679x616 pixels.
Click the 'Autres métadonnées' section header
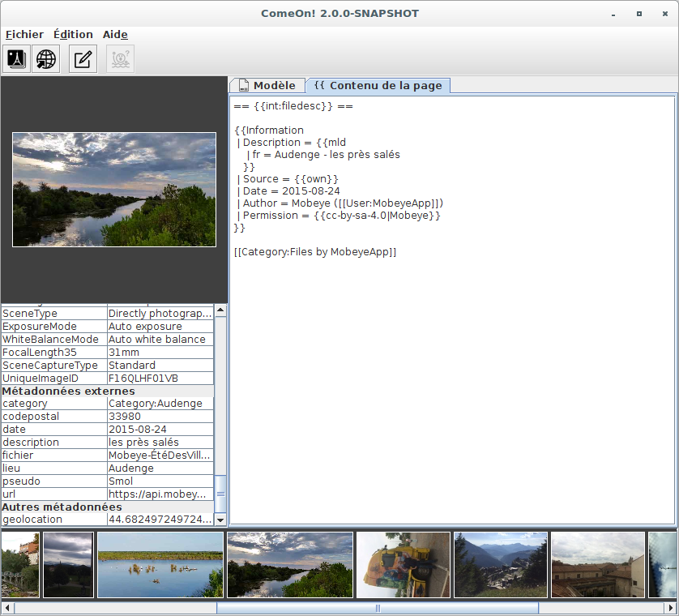108,507
